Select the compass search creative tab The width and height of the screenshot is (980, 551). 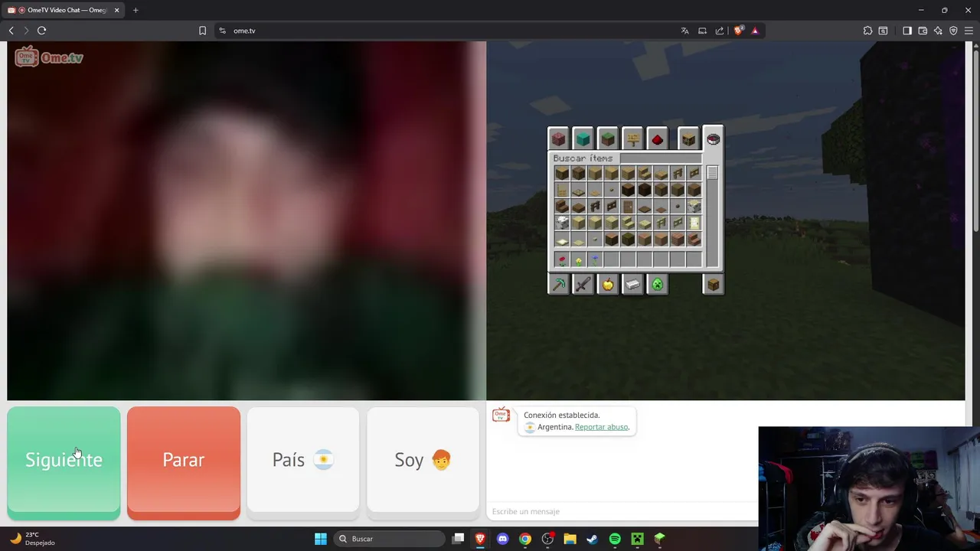click(x=713, y=139)
